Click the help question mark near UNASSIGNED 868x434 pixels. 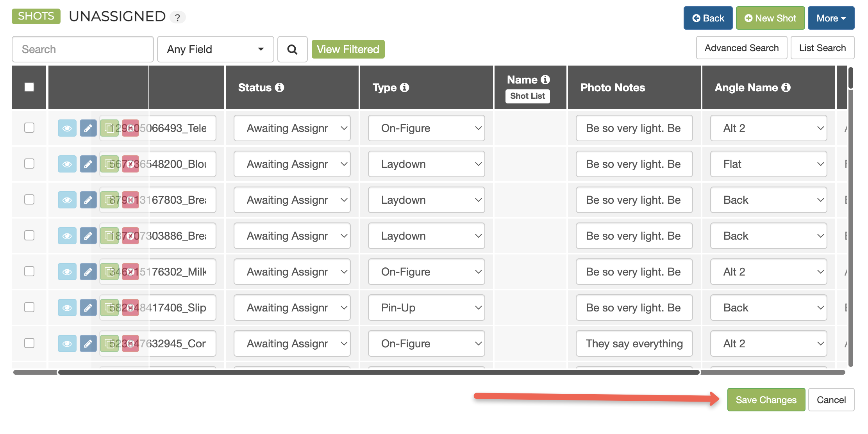point(177,18)
